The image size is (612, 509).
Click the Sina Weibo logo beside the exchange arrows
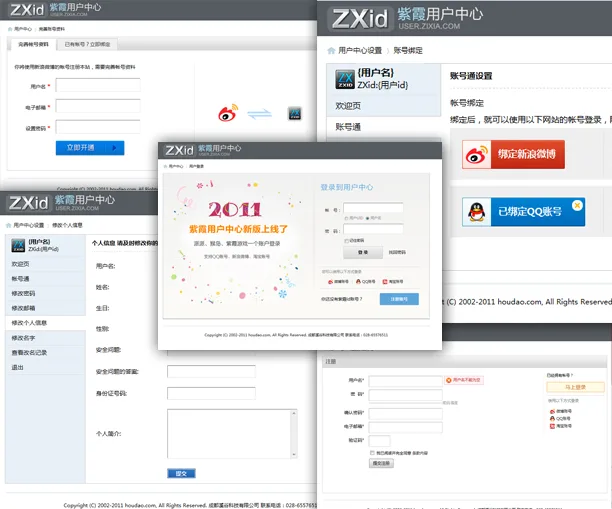click(x=229, y=113)
